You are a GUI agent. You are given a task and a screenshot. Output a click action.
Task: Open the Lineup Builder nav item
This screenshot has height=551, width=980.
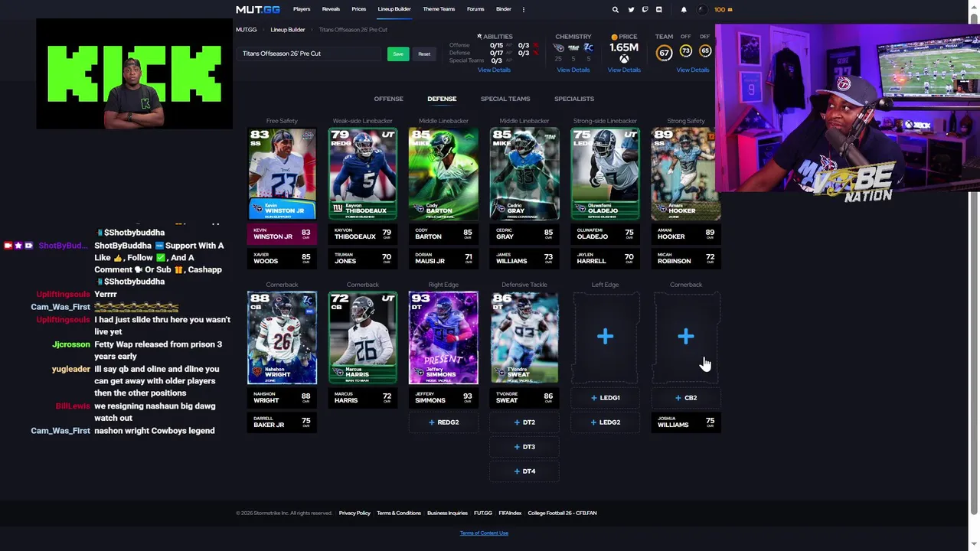(394, 9)
